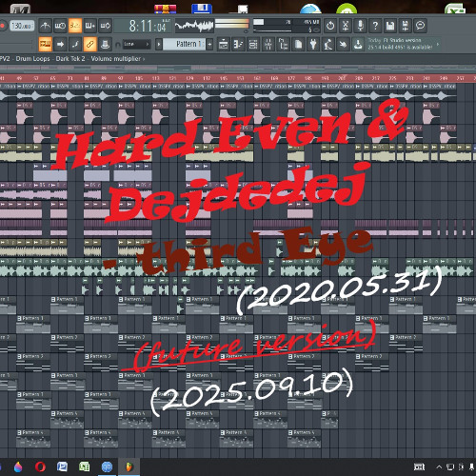Click the Volume multiplier hint text
The width and height of the screenshot is (476, 476).
click(x=116, y=59)
